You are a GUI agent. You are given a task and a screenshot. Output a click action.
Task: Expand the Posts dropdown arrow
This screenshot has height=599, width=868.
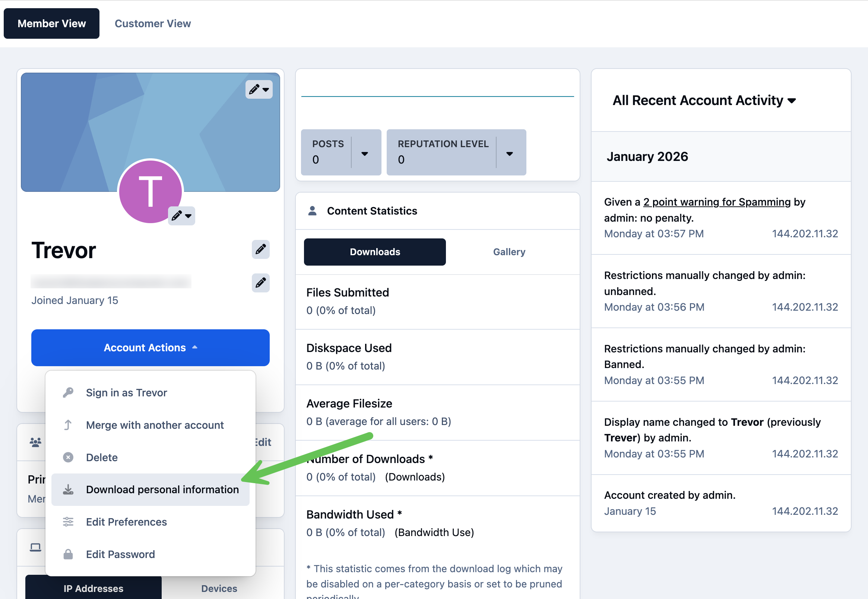[364, 153]
